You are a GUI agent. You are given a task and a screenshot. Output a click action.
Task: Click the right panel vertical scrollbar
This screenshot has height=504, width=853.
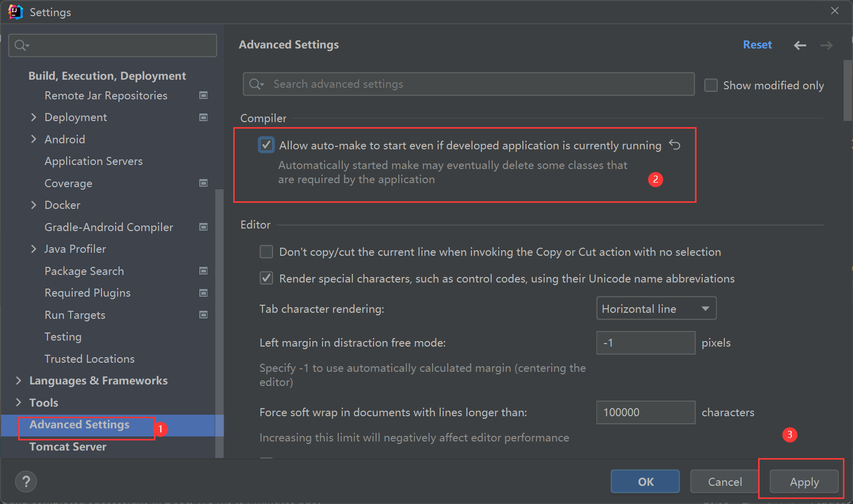(847, 91)
